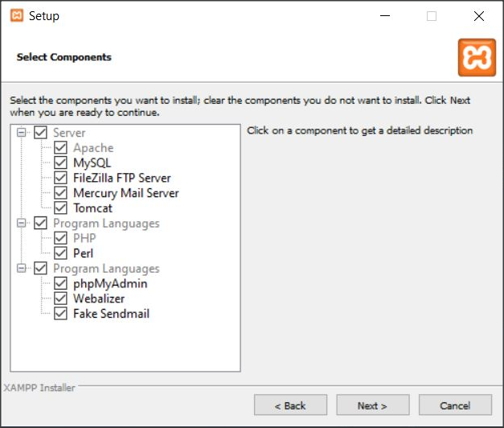Close the Setup window
The width and height of the screenshot is (504, 428).
[479, 16]
